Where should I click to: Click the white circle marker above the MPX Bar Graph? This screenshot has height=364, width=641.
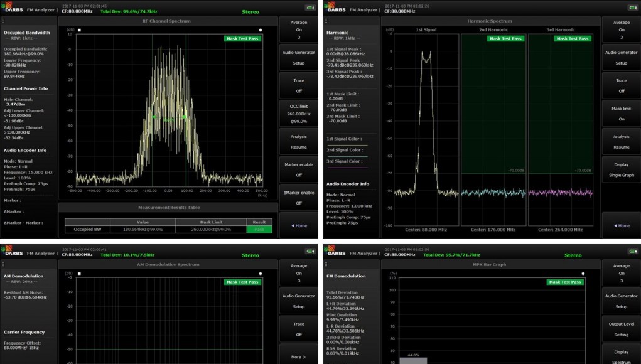(x=583, y=273)
